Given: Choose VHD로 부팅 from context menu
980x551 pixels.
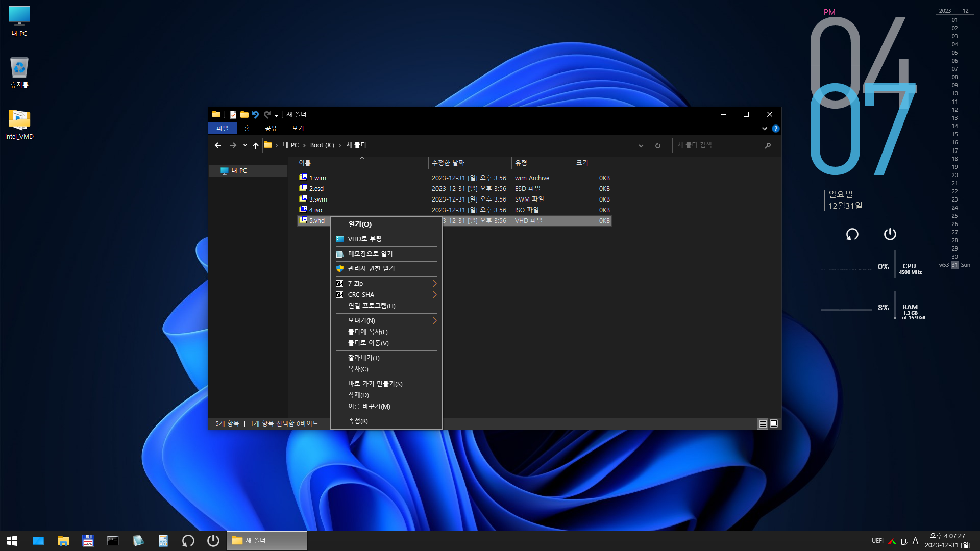Looking at the screenshot, I should 386,239.
